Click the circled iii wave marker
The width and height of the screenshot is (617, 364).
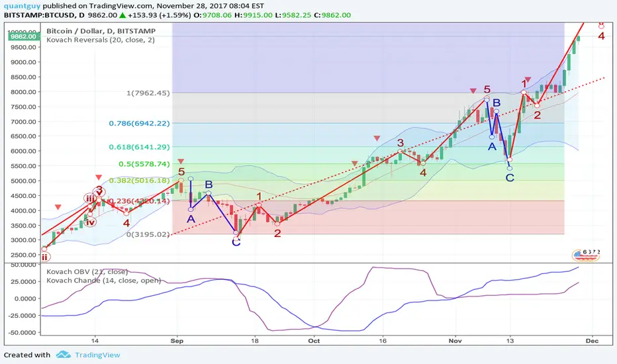click(90, 199)
